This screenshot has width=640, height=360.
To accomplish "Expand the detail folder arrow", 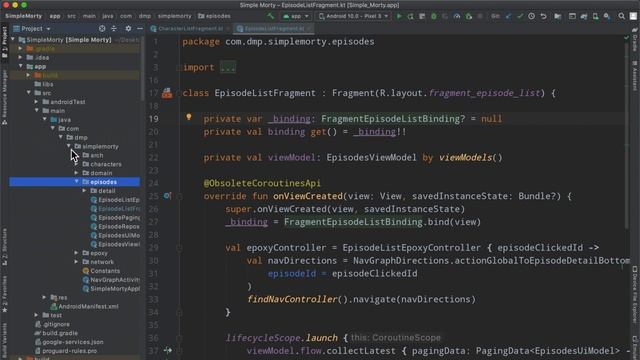I will point(84,191).
